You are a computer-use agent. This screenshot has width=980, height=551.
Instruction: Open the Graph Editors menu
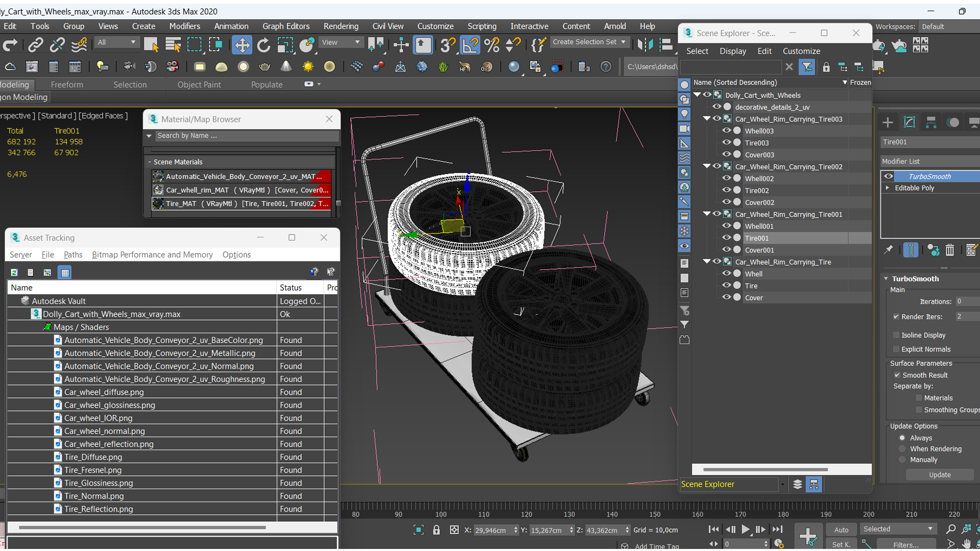(x=286, y=26)
